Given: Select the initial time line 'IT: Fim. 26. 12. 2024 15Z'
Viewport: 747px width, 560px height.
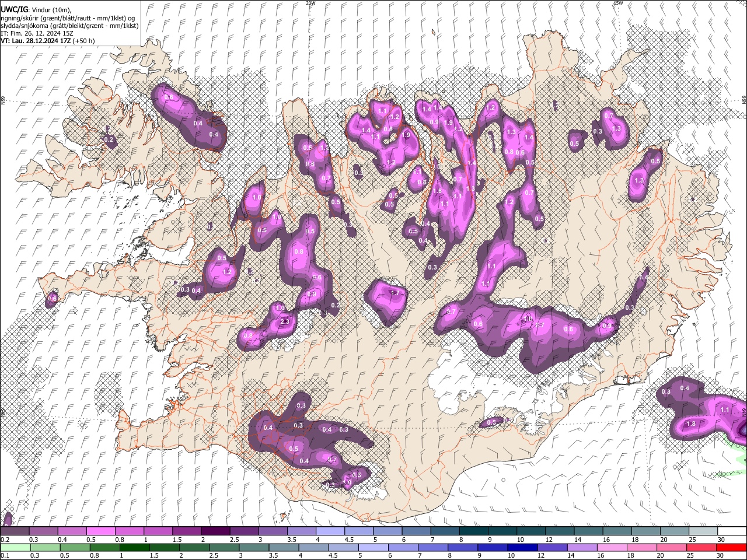Looking at the screenshot, I should 37,33.
